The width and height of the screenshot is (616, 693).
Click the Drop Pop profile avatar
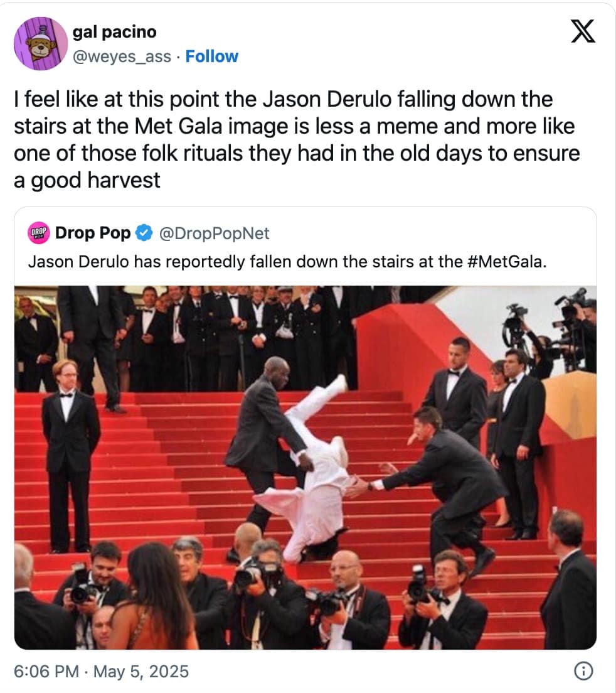click(39, 233)
